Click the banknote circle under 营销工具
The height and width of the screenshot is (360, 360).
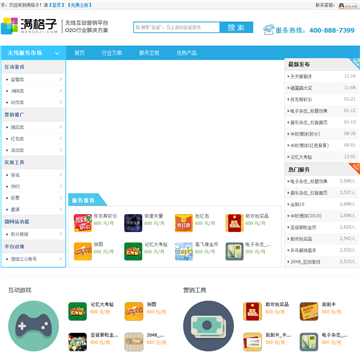click(208, 326)
